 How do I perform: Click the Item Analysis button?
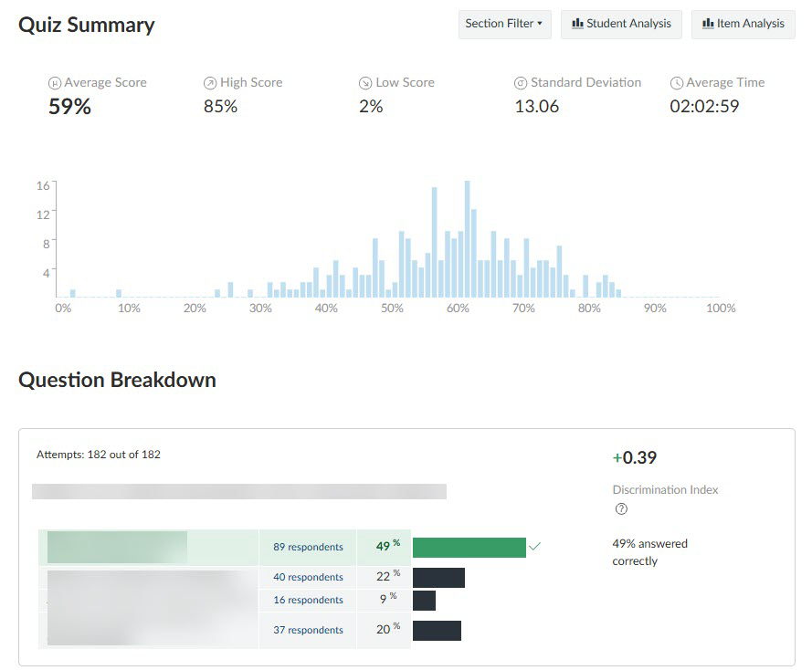[x=743, y=24]
